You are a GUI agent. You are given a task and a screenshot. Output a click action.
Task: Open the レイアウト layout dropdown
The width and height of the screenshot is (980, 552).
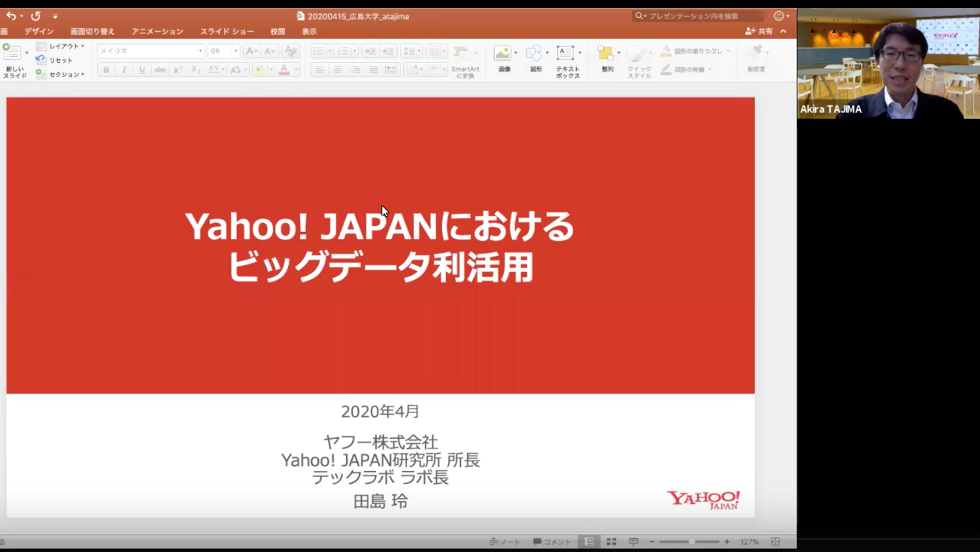(x=60, y=46)
